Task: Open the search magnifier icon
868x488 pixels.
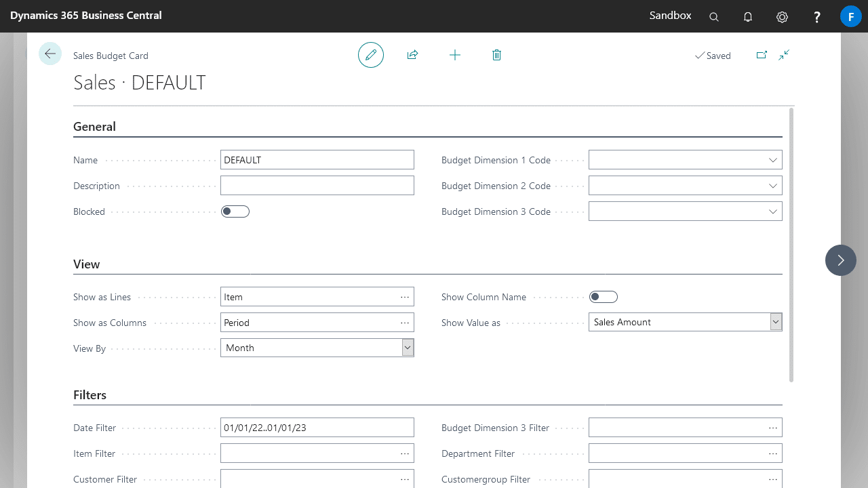Action: pos(713,17)
